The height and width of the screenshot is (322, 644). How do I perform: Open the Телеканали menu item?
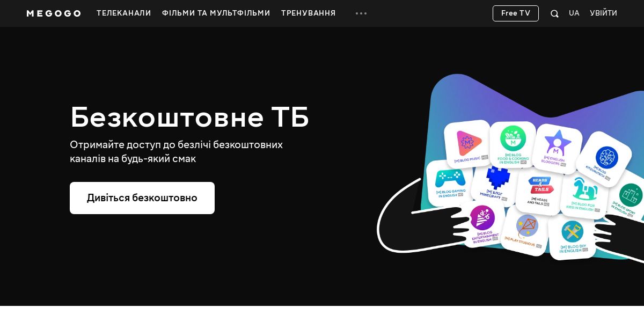[x=124, y=13]
